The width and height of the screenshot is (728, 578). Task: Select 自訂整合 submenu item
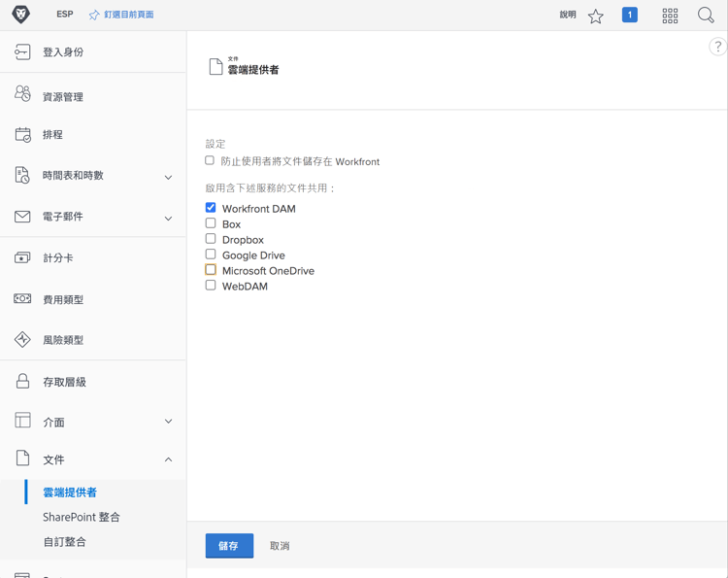coord(64,541)
